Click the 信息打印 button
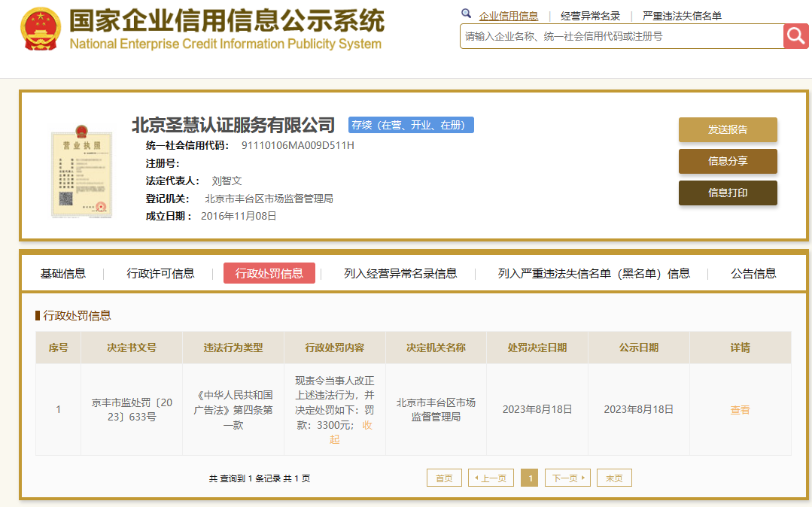 click(x=727, y=193)
